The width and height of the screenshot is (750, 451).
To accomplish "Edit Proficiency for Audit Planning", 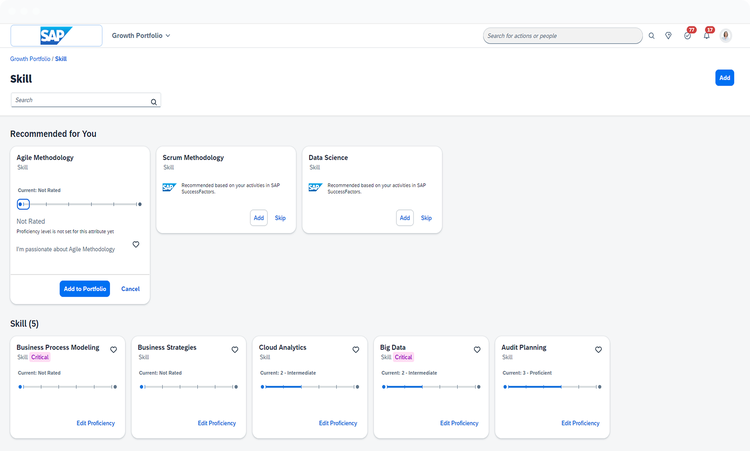I will point(580,423).
